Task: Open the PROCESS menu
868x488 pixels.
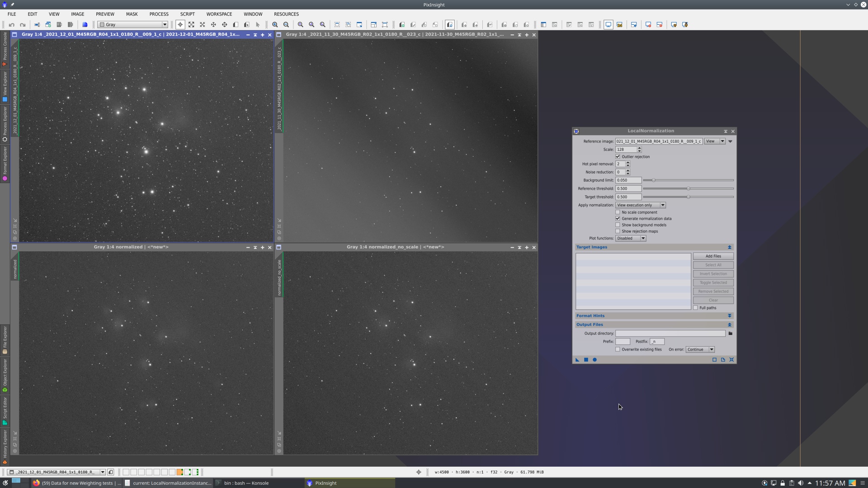Action: pos(159,14)
